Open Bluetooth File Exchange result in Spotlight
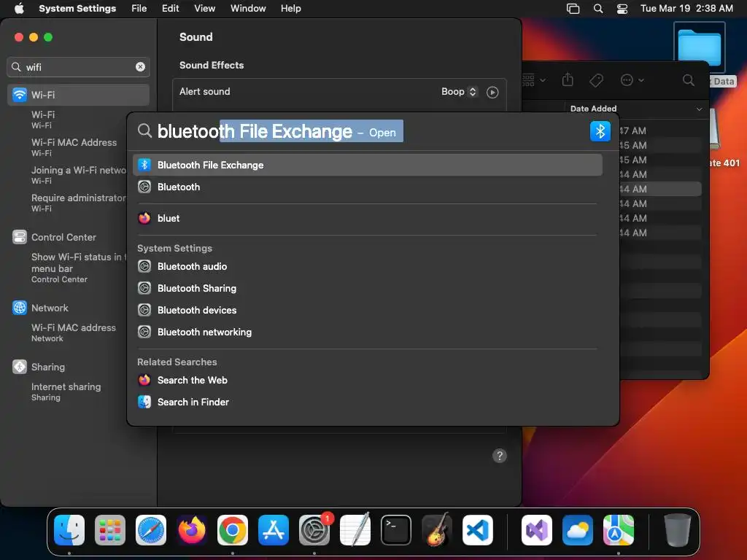 point(368,165)
